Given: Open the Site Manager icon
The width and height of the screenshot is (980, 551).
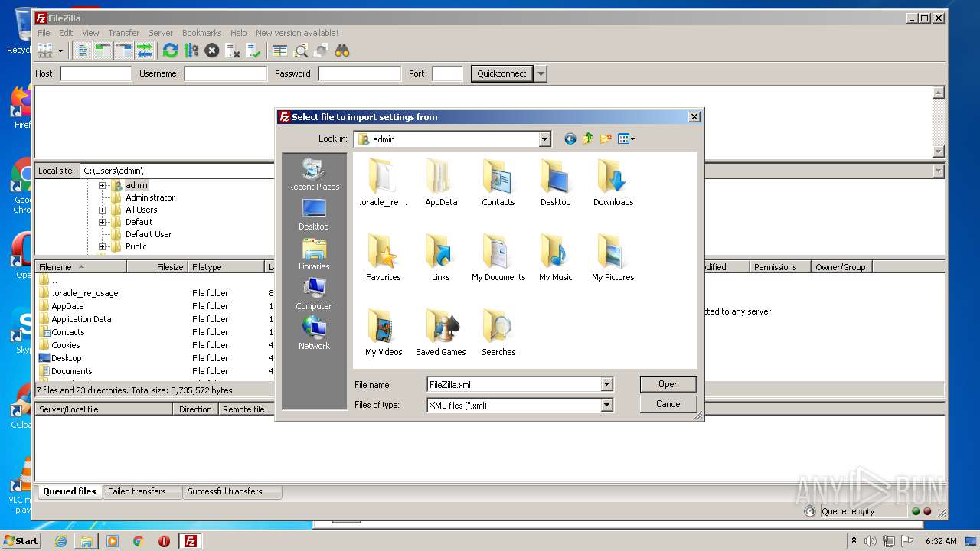Looking at the screenshot, I should [45, 51].
